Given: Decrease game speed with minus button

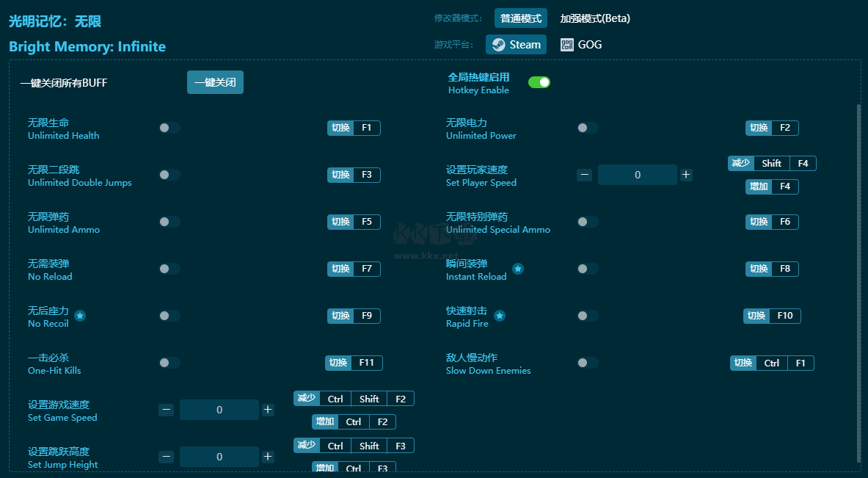Looking at the screenshot, I should [x=166, y=410].
